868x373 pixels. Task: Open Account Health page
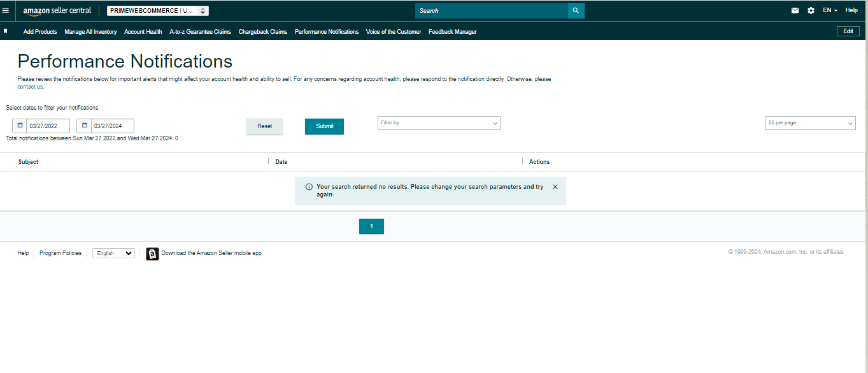pyautogui.click(x=143, y=32)
